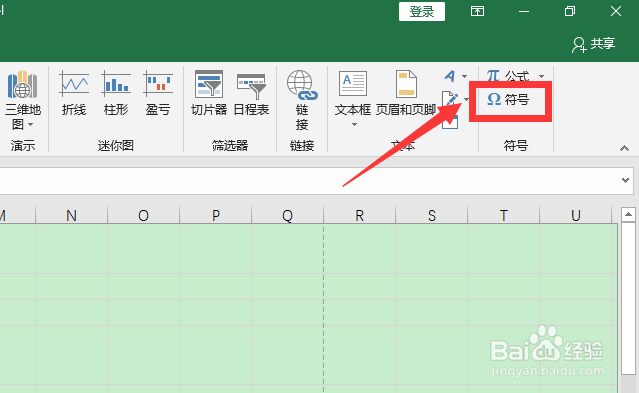Viewport: 639px width, 393px height.
Task: Click the vertical scrollbar up arrow
Action: point(628,214)
